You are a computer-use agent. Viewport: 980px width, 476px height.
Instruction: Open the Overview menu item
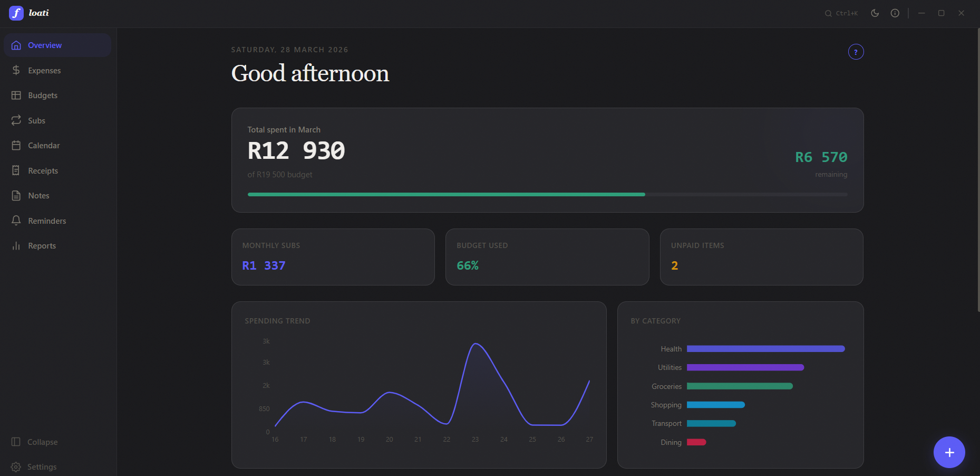point(57,45)
